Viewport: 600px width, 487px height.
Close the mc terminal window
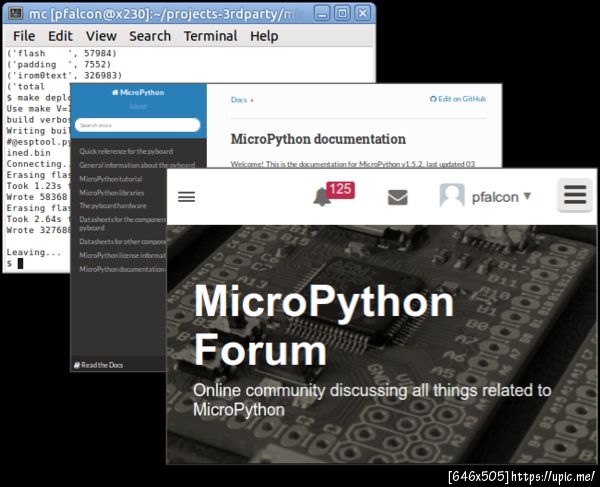click(x=362, y=14)
